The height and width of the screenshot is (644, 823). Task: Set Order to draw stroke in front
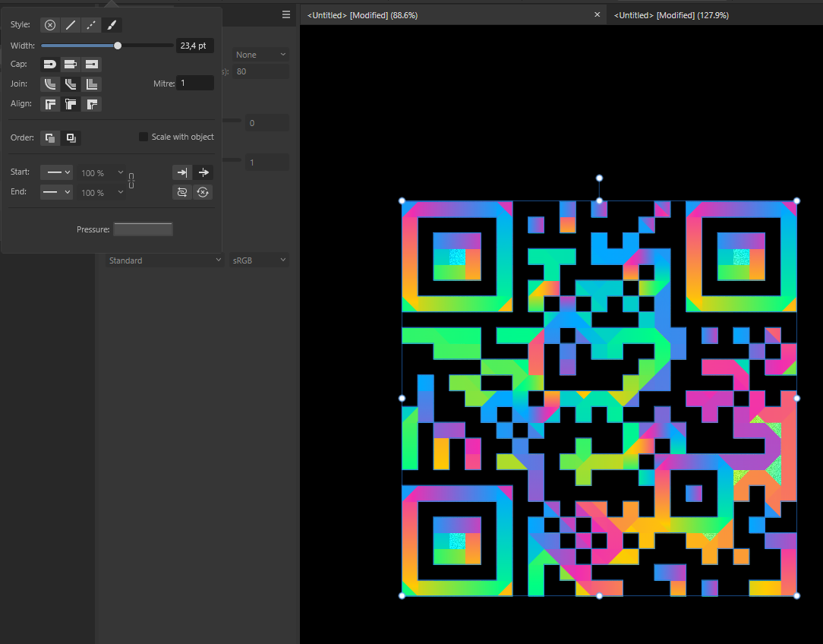tap(71, 138)
